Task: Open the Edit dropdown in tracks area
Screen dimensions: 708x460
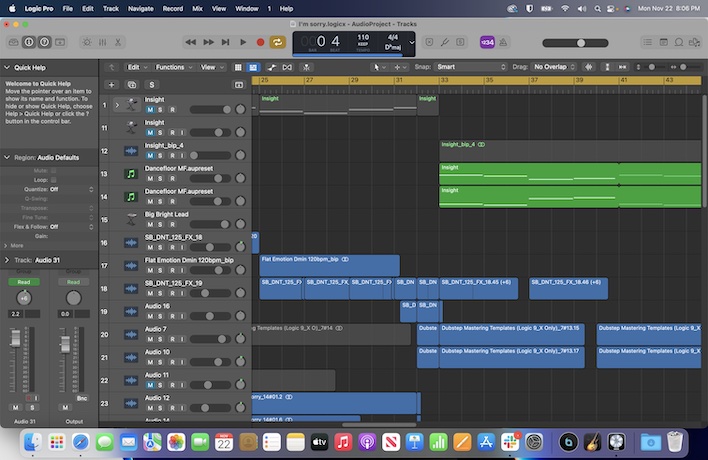Action: (137, 67)
